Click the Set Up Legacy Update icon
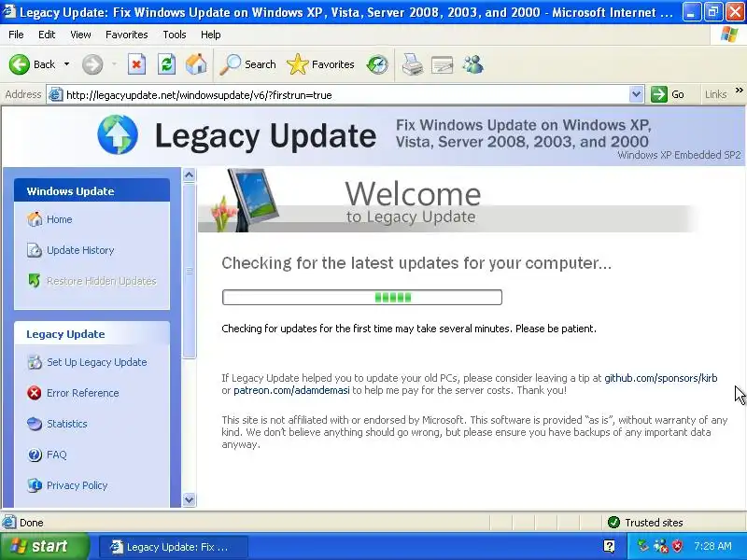Image resolution: width=747 pixels, height=560 pixels. [x=35, y=362]
